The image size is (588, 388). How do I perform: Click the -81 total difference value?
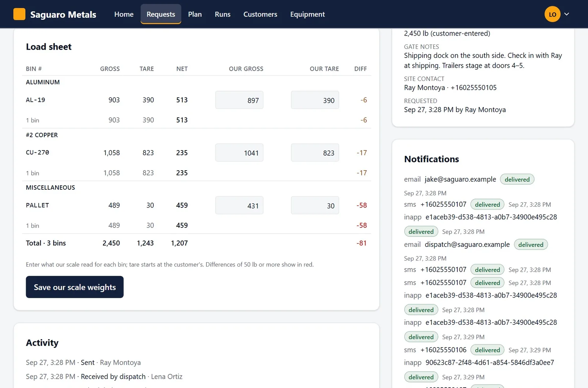coord(362,243)
